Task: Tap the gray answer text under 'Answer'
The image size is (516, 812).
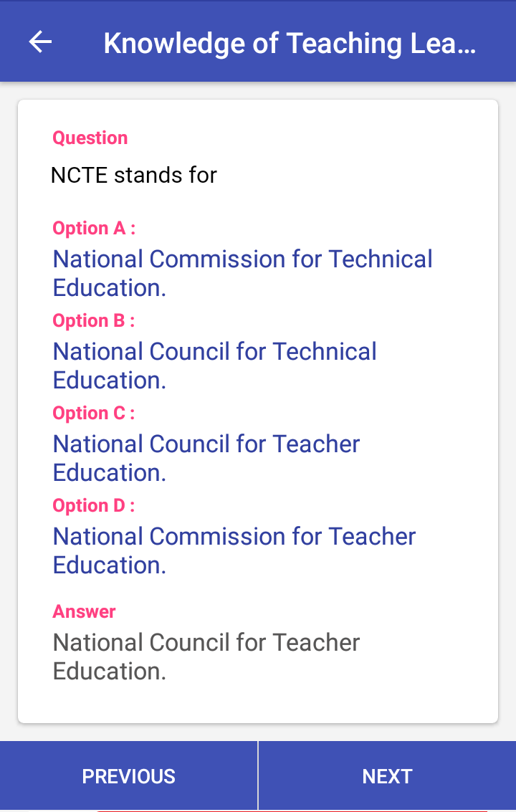Action: pos(206,656)
